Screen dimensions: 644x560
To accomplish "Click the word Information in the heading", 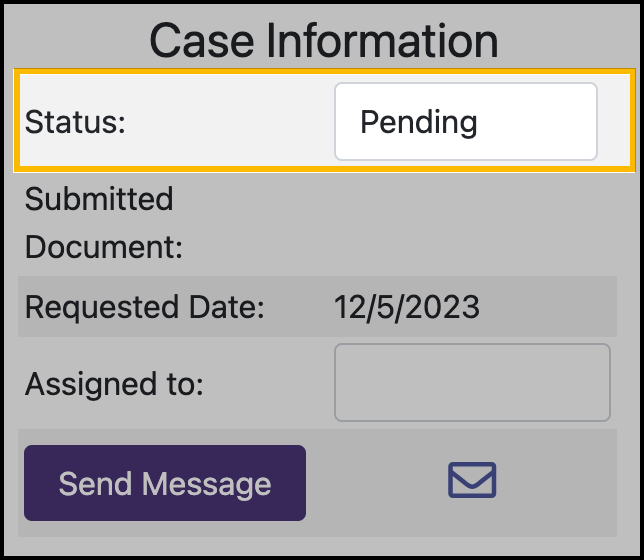I will 379,41.
